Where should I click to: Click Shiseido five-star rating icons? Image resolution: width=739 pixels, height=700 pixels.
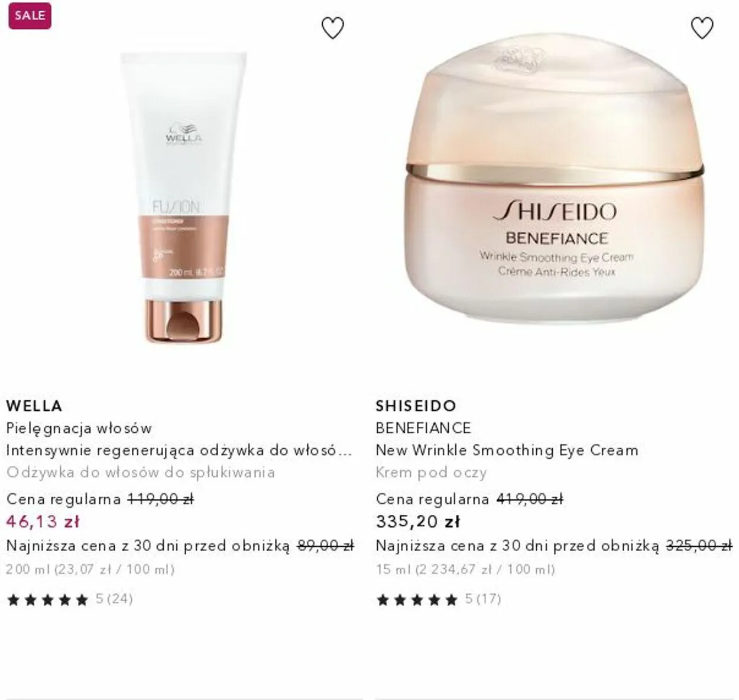coord(417,600)
